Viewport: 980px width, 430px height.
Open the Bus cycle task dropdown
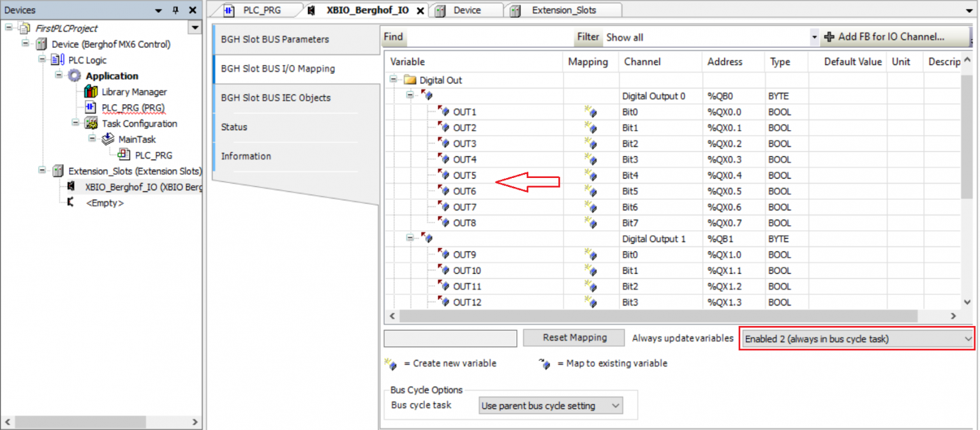click(551, 406)
